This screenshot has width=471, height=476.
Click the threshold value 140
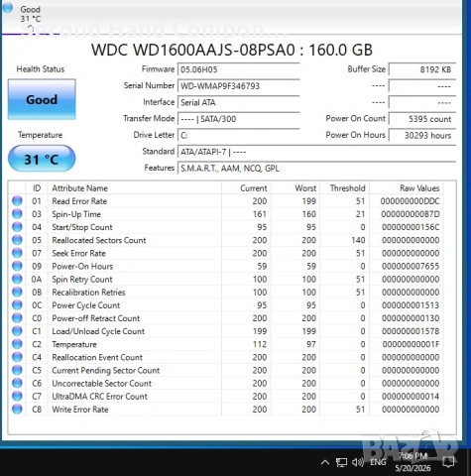coord(358,240)
